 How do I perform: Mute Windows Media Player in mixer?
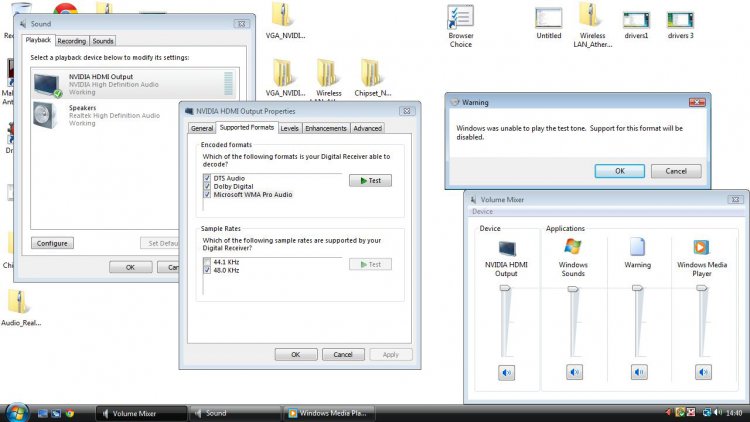tap(703, 372)
